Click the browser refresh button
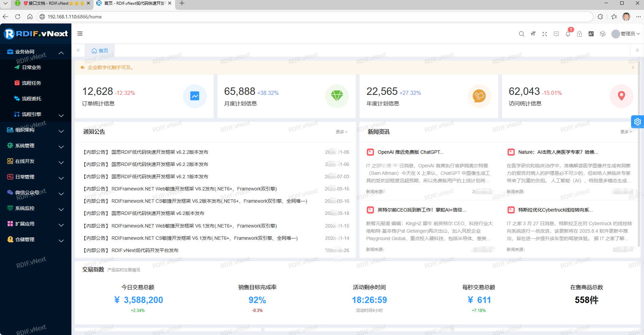 point(18,17)
